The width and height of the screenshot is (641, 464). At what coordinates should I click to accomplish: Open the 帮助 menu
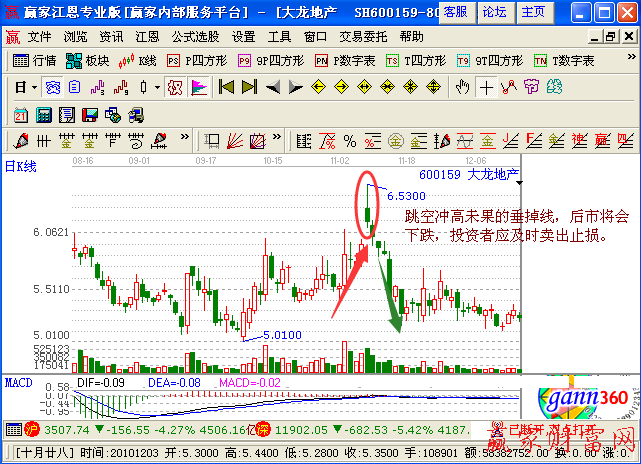tap(412, 37)
